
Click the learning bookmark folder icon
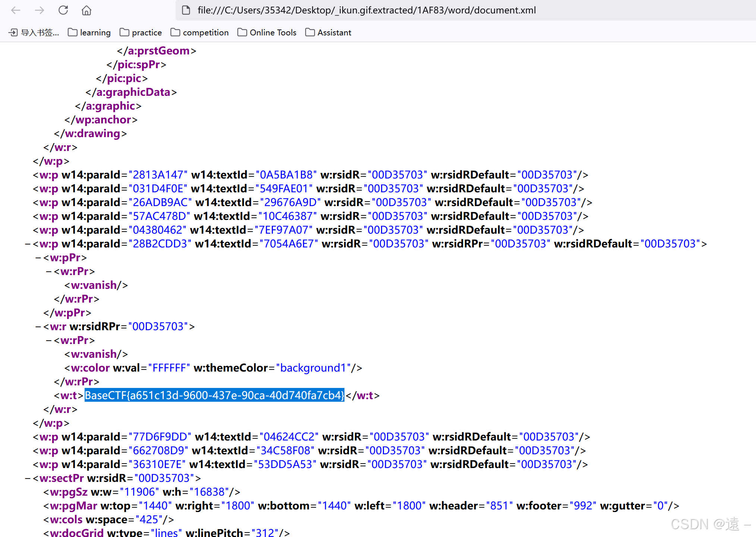pyautogui.click(x=72, y=32)
